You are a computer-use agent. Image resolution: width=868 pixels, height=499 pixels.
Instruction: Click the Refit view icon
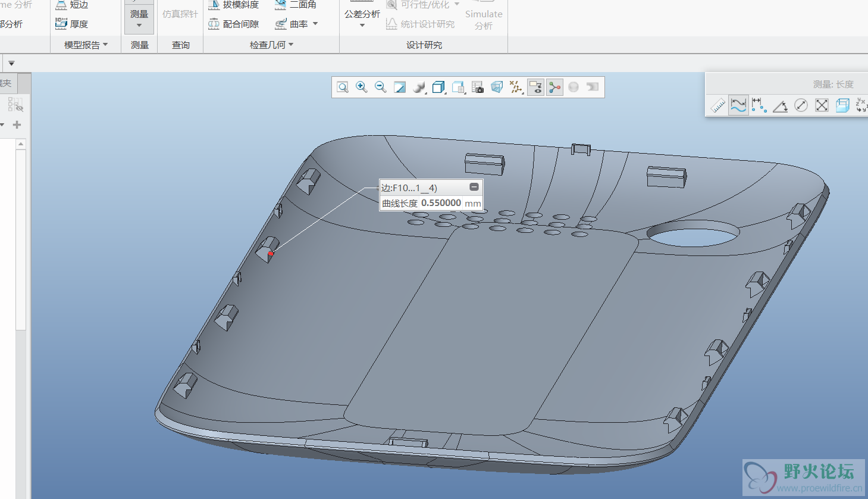click(343, 88)
